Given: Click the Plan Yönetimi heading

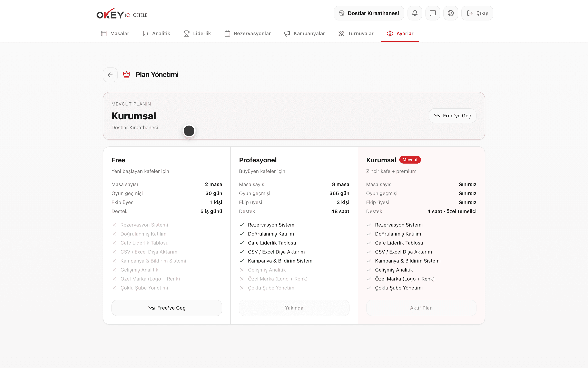Looking at the screenshot, I should point(157,75).
